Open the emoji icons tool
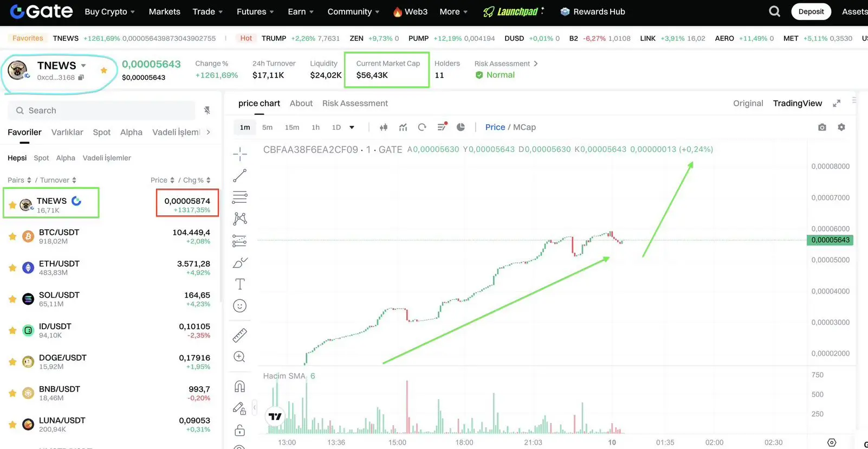Viewport: 868px width, 449px height. [x=239, y=306]
